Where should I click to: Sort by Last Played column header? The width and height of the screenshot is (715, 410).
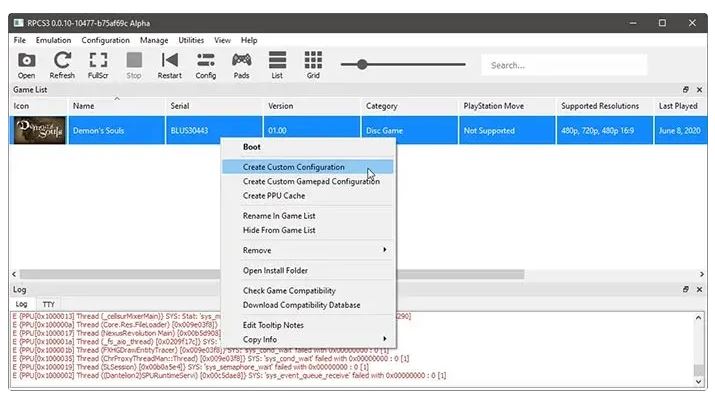tap(680, 106)
